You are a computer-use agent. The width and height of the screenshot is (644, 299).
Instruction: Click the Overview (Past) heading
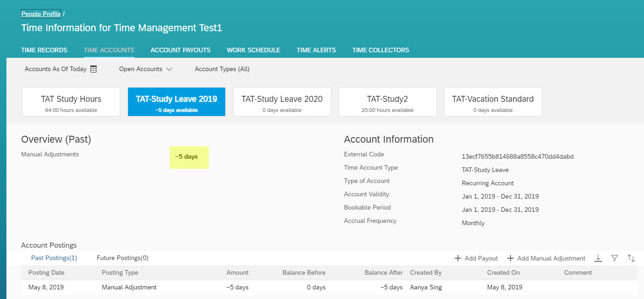point(56,139)
